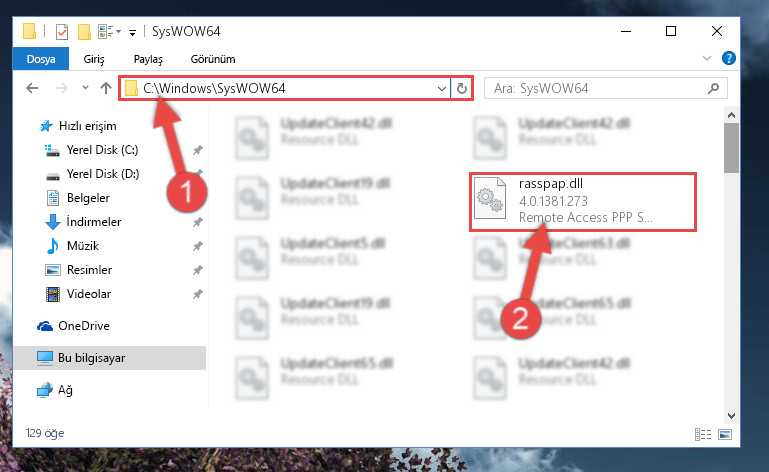Expand the address bar history dropdown
Viewport: 769px width, 472px height.
pos(441,88)
